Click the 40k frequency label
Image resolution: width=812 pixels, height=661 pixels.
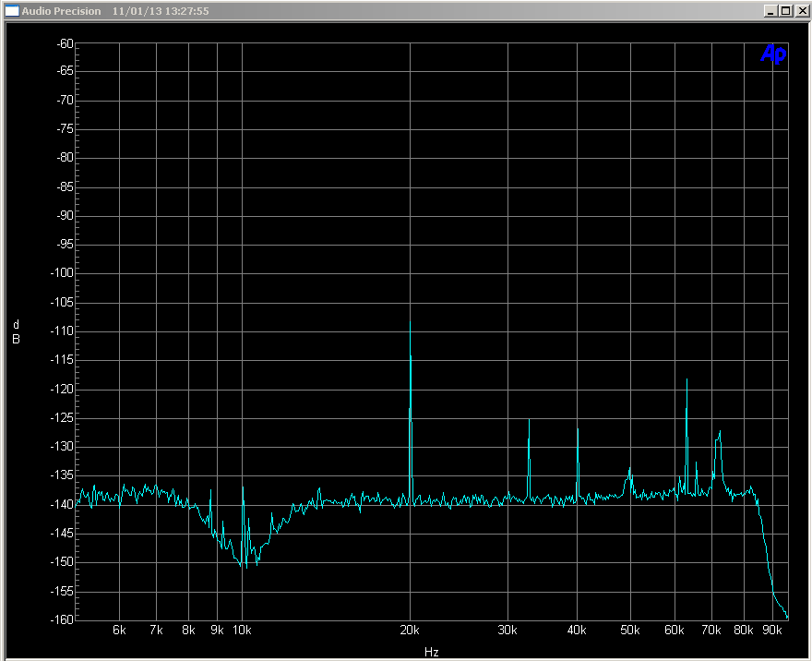click(577, 631)
